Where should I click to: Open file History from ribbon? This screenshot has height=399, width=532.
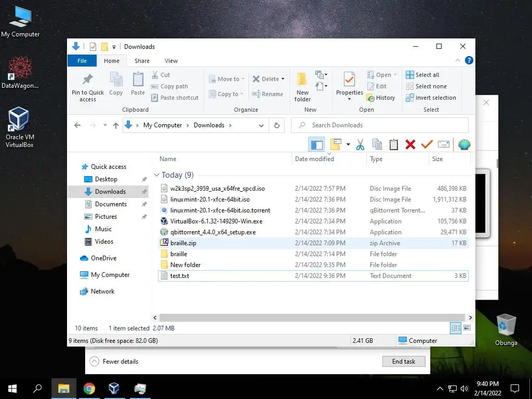tap(381, 98)
